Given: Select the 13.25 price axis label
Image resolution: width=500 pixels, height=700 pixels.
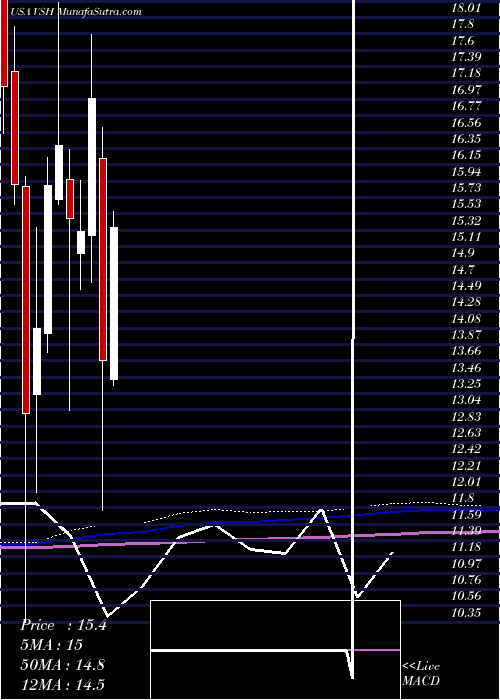Looking at the screenshot, I should (466, 383).
